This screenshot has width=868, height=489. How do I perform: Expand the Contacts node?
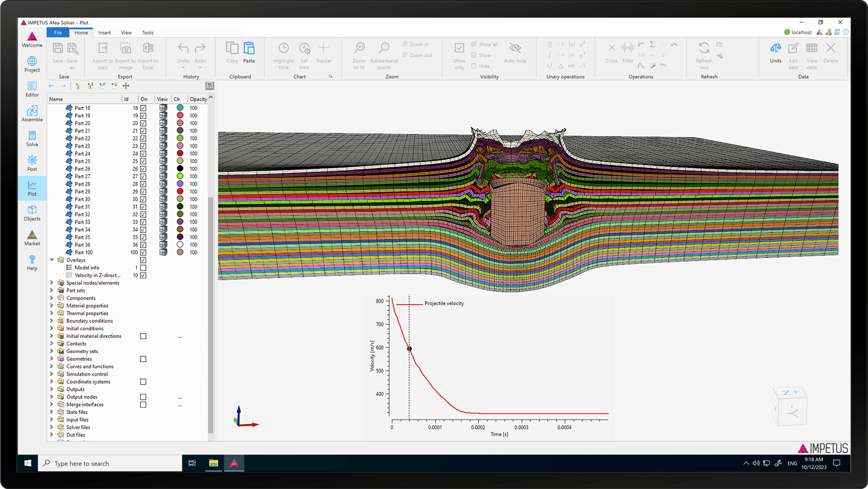click(52, 344)
